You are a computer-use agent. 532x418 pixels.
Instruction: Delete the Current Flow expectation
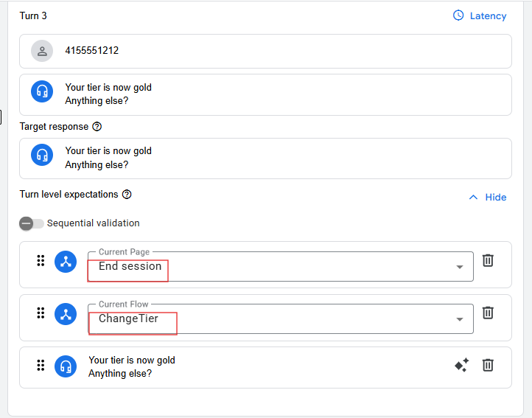click(488, 313)
